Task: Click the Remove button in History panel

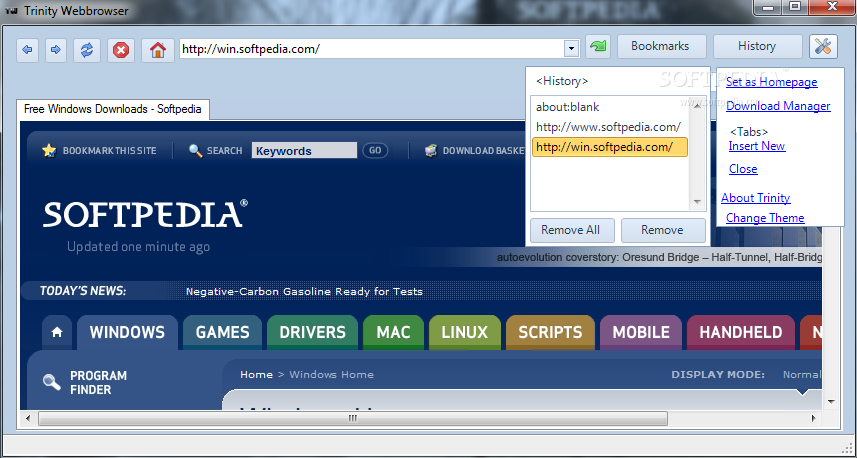Action: point(663,230)
